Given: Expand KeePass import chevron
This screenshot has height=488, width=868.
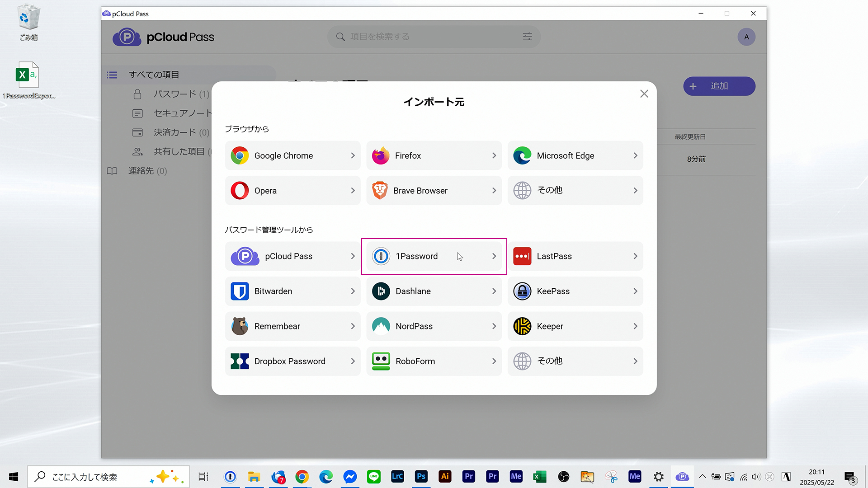Looking at the screenshot, I should coord(635,291).
